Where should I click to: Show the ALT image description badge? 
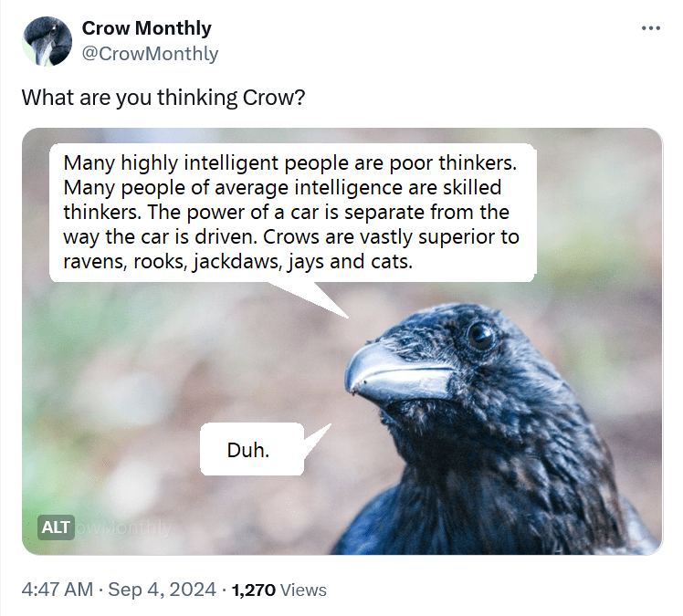[x=56, y=527]
